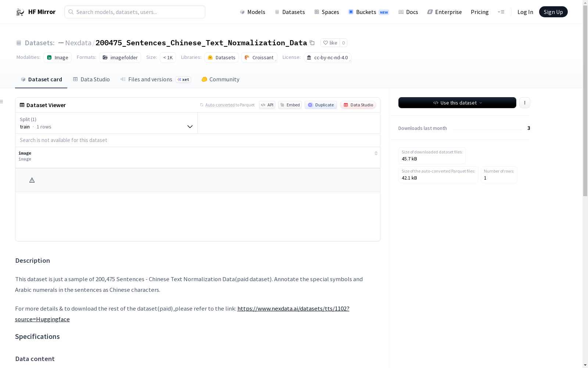Click the warning triangle icon in viewer row
The height and width of the screenshot is (368, 588).
pyautogui.click(x=32, y=180)
